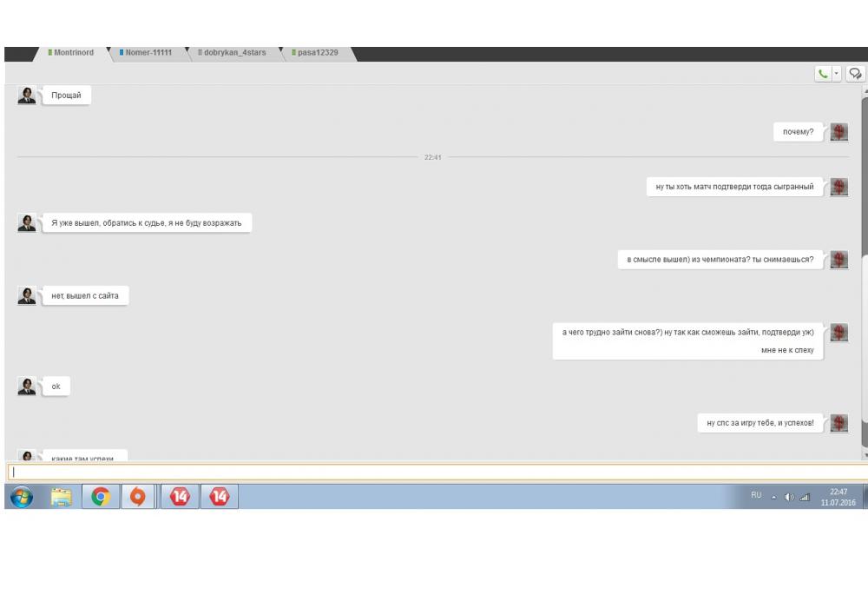Switch to the Montrinord chat tab
The height and width of the screenshot is (608, 868).
(72, 53)
